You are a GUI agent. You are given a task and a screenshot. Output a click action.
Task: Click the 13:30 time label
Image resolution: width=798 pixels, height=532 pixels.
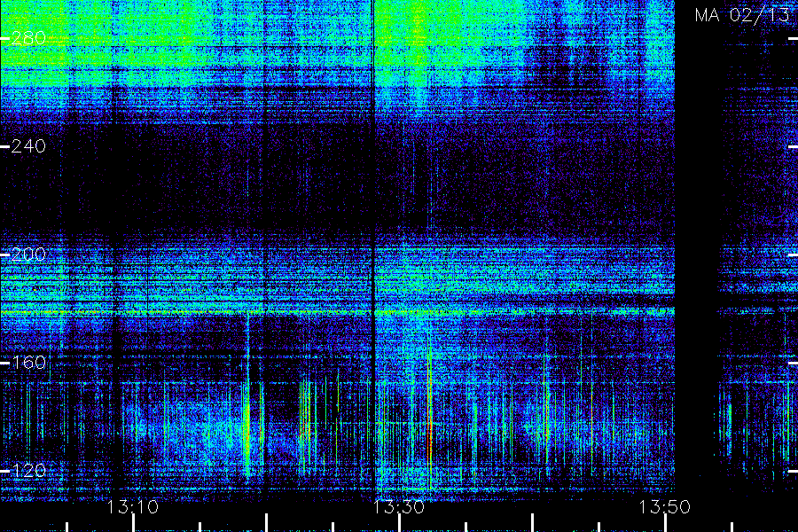point(399,506)
